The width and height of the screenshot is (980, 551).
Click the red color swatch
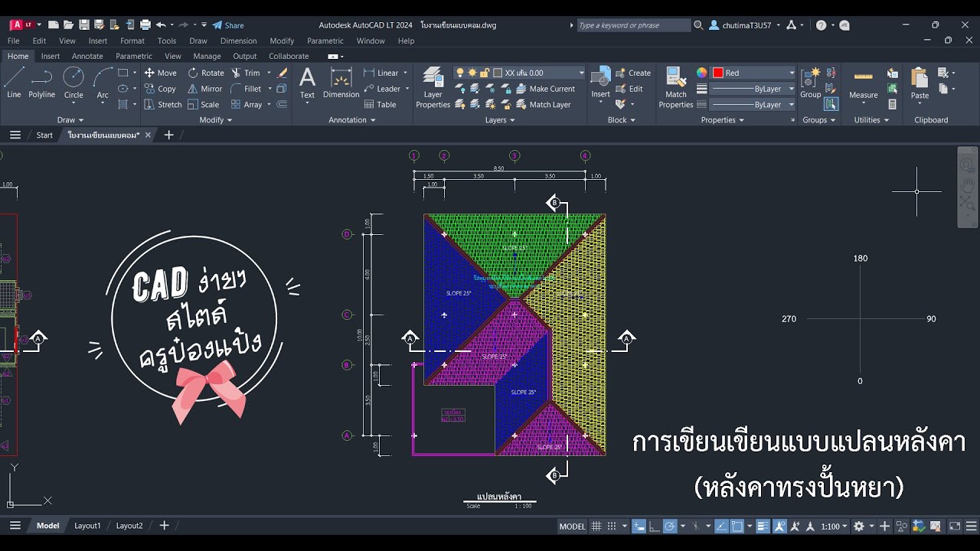pyautogui.click(x=718, y=73)
